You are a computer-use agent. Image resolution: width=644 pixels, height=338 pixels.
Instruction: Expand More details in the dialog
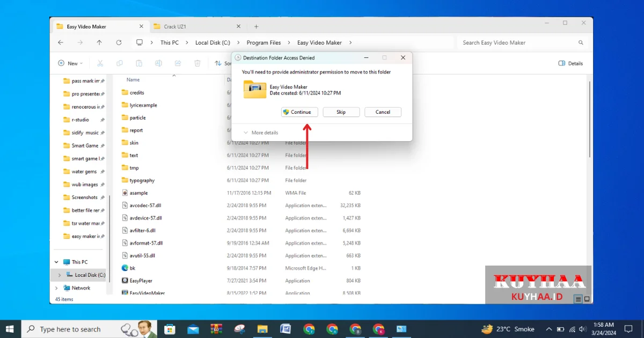pyautogui.click(x=261, y=133)
